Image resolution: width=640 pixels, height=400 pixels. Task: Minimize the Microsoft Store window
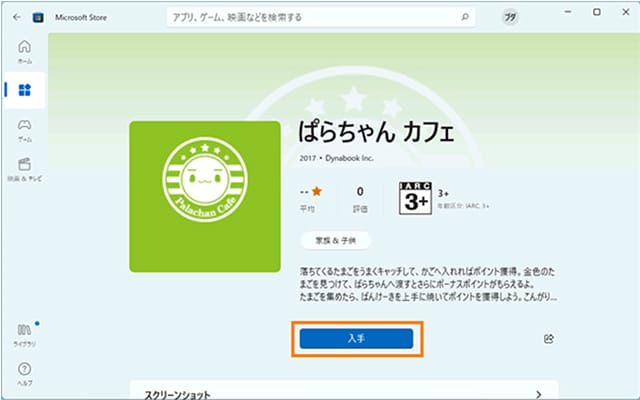pos(567,12)
